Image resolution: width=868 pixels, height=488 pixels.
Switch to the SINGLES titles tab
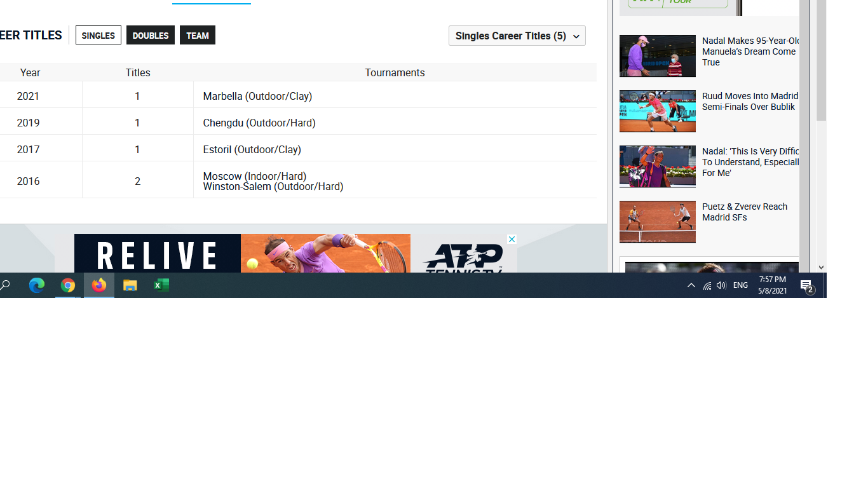98,35
